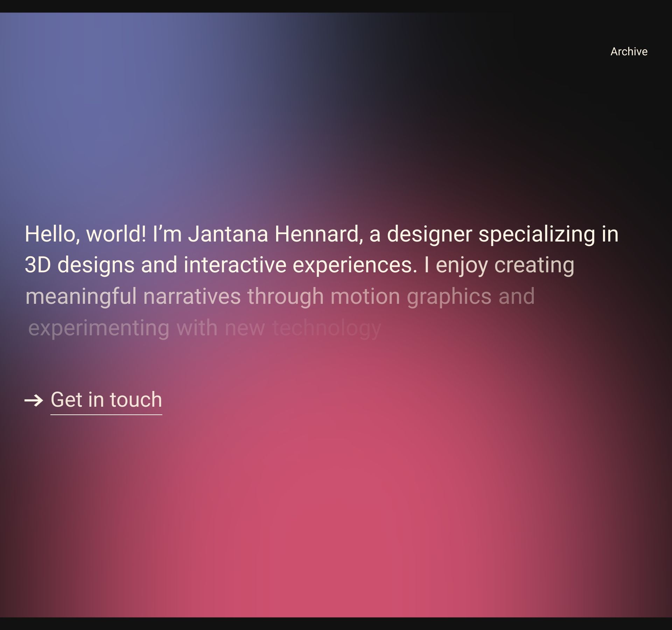Image resolution: width=672 pixels, height=630 pixels.
Task: Click the word in ending the first line
Action: pyautogui.click(x=610, y=234)
